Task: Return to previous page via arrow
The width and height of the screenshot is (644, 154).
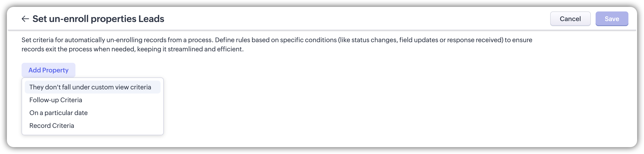Action: [25, 19]
